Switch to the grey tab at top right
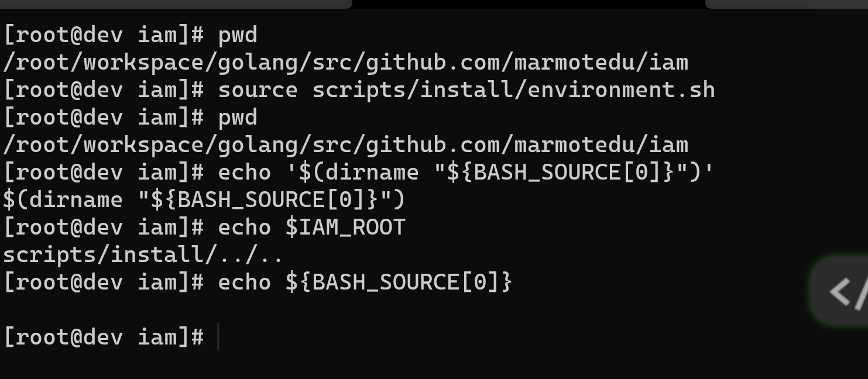The height and width of the screenshot is (379, 868). (787, 4)
